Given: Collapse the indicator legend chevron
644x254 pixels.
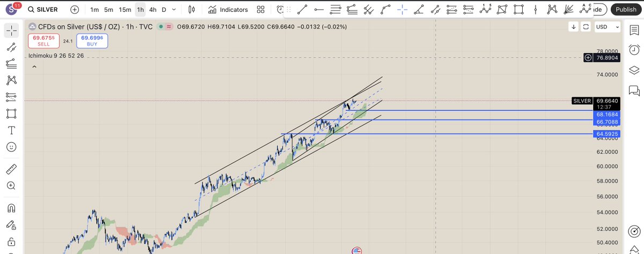Looking at the screenshot, I should [34, 67].
